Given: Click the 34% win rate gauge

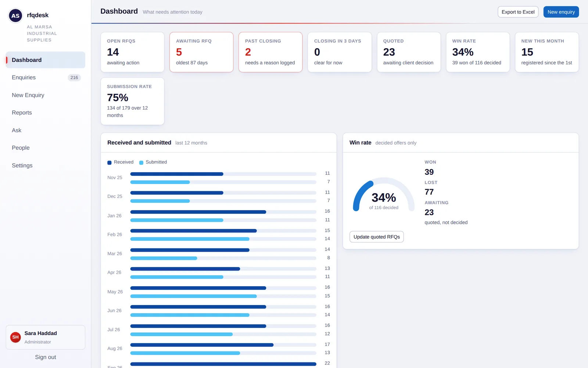Looking at the screenshot, I should (384, 195).
